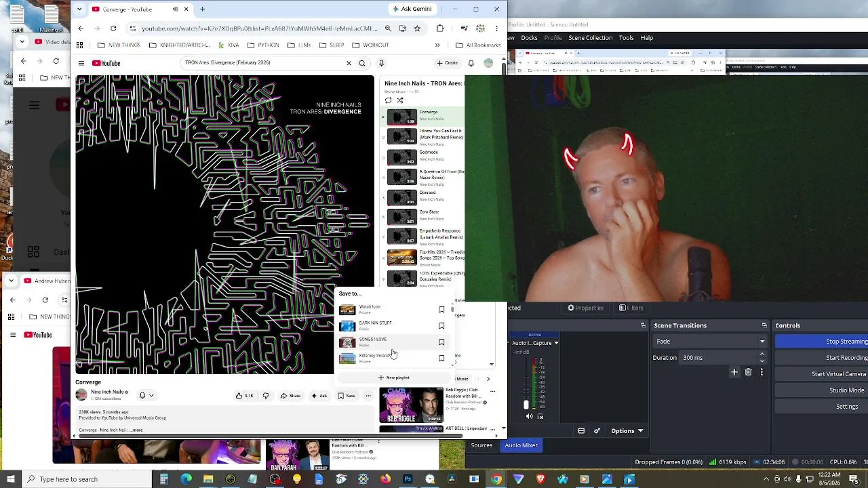The image size is (868, 488).
Task: Expand the video description with more
Action: (136, 430)
